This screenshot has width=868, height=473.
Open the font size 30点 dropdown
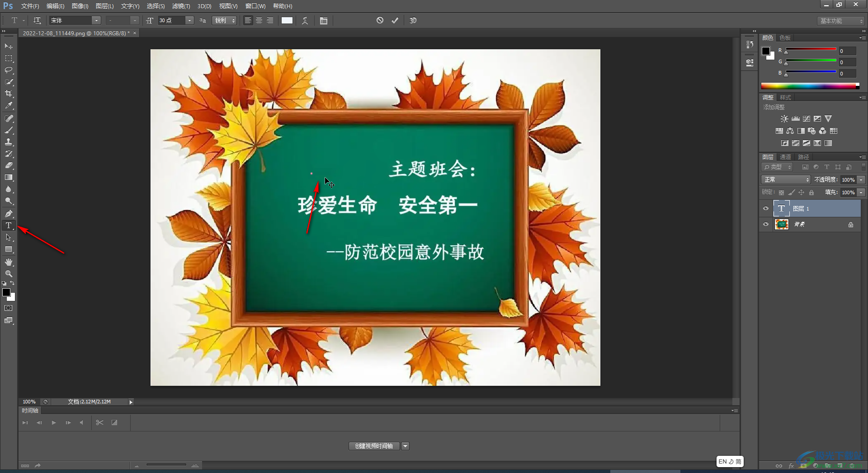point(189,20)
